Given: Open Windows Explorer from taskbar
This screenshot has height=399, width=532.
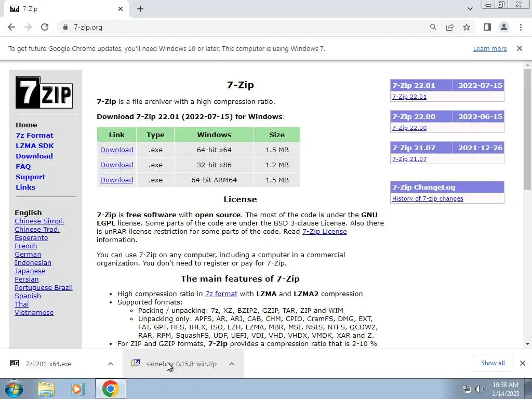Looking at the screenshot, I should point(46,389).
